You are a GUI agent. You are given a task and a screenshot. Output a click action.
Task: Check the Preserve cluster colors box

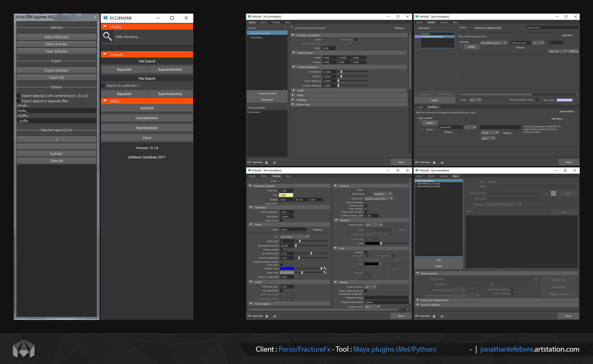[537, 100]
